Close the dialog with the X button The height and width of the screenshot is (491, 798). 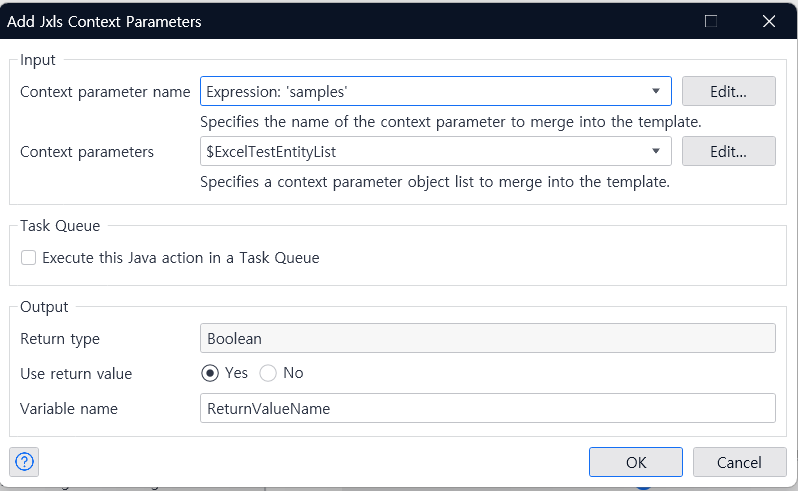tap(769, 21)
